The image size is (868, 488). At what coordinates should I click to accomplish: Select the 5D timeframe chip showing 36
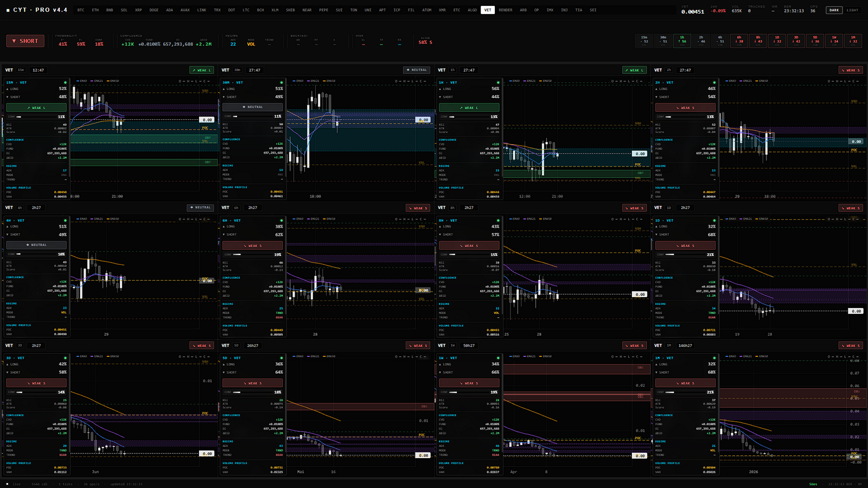click(x=815, y=40)
